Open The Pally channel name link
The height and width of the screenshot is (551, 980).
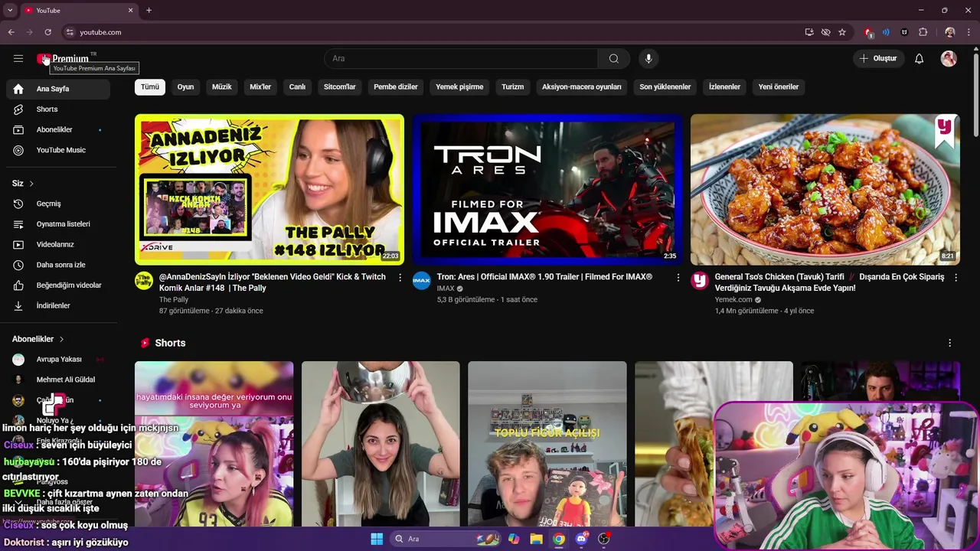174,299
